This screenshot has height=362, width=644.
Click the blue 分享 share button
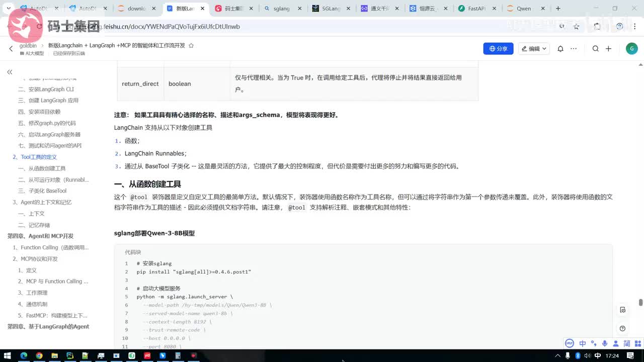click(x=498, y=49)
